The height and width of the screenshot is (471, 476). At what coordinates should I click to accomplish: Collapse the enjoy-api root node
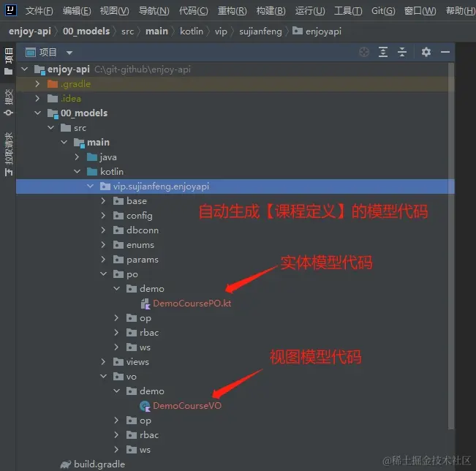coord(25,69)
